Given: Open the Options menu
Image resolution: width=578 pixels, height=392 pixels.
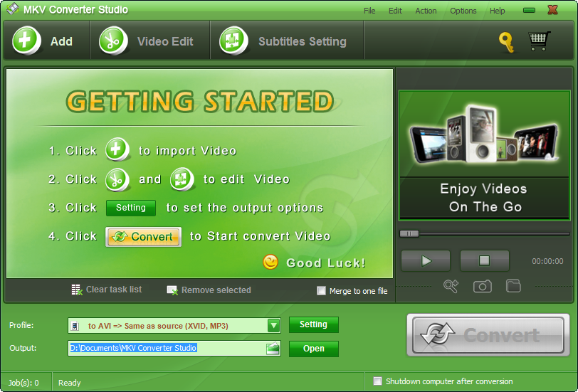Looking at the screenshot, I should (463, 11).
